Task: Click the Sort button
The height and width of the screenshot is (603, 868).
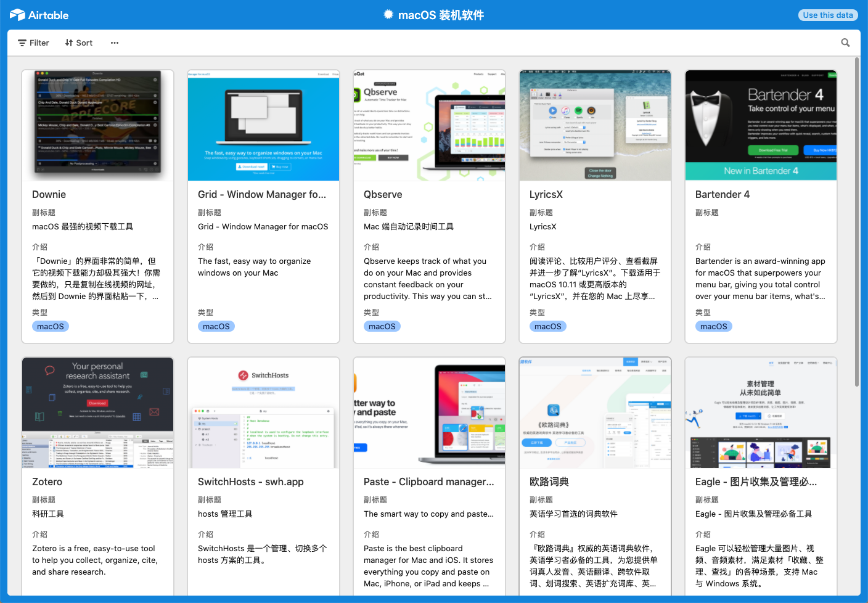Action: point(79,43)
